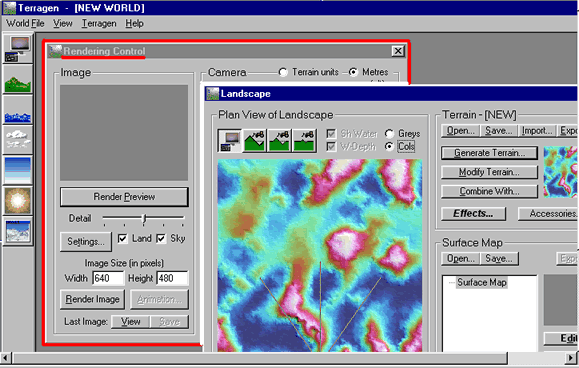Open Lighting Conditions via the sun icon

pos(17,201)
